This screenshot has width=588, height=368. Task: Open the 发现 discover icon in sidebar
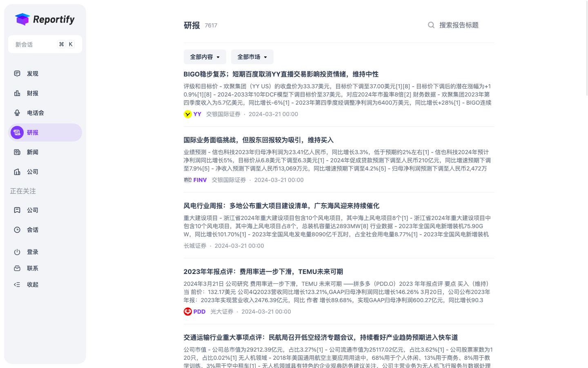[x=17, y=74]
